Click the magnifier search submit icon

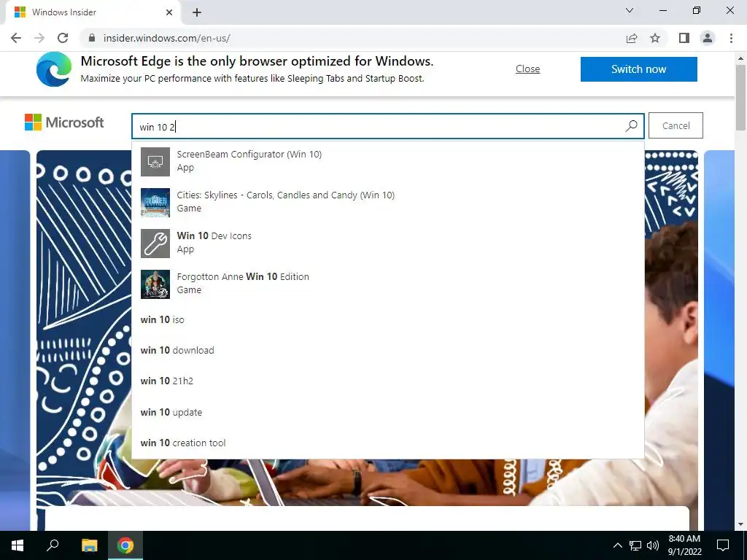coord(631,126)
